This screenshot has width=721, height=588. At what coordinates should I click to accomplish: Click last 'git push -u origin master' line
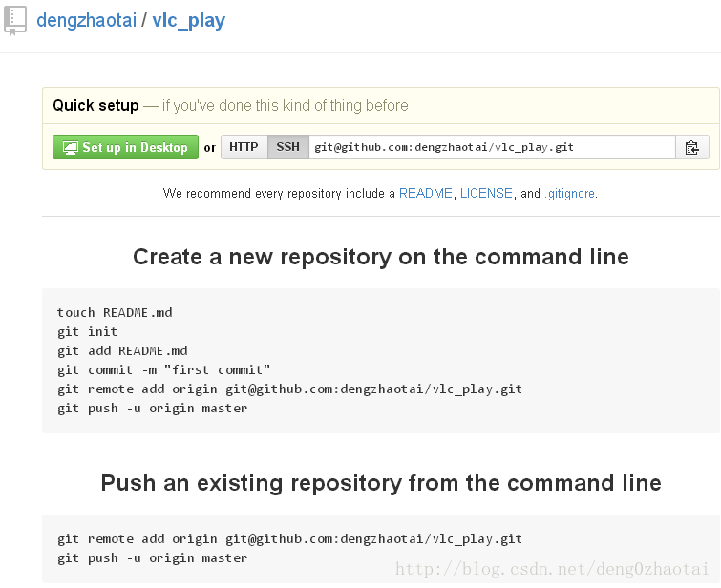pyautogui.click(x=152, y=558)
